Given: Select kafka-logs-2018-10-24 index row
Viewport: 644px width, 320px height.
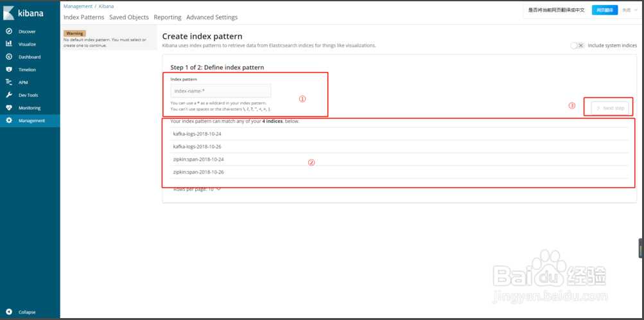Looking at the screenshot, I should 401,134.
